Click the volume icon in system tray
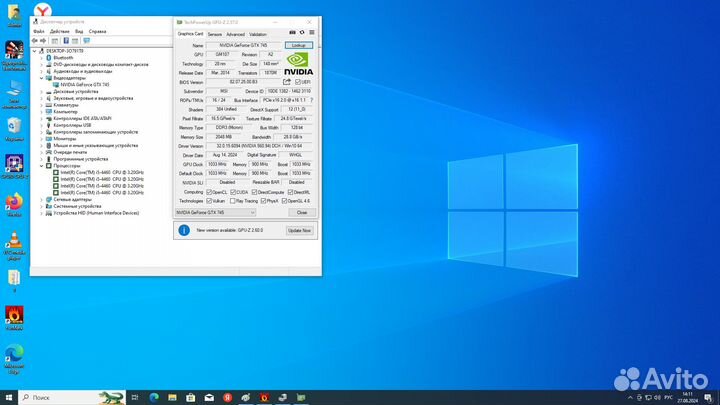 658,397
